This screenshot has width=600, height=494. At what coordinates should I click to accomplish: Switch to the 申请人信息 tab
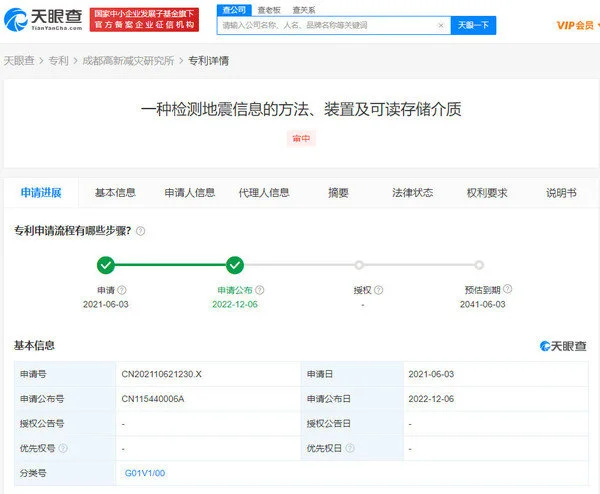pyautogui.click(x=189, y=193)
